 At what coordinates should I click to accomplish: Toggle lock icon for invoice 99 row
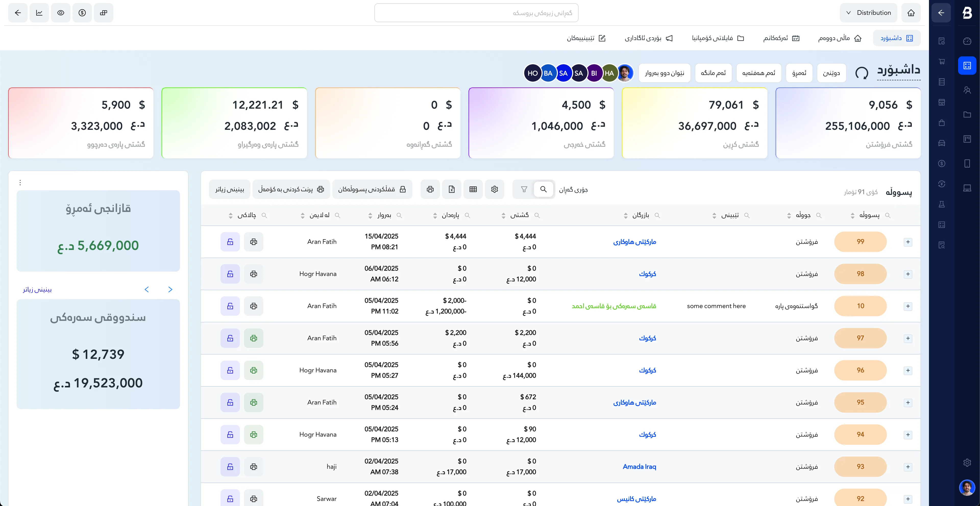230,242
